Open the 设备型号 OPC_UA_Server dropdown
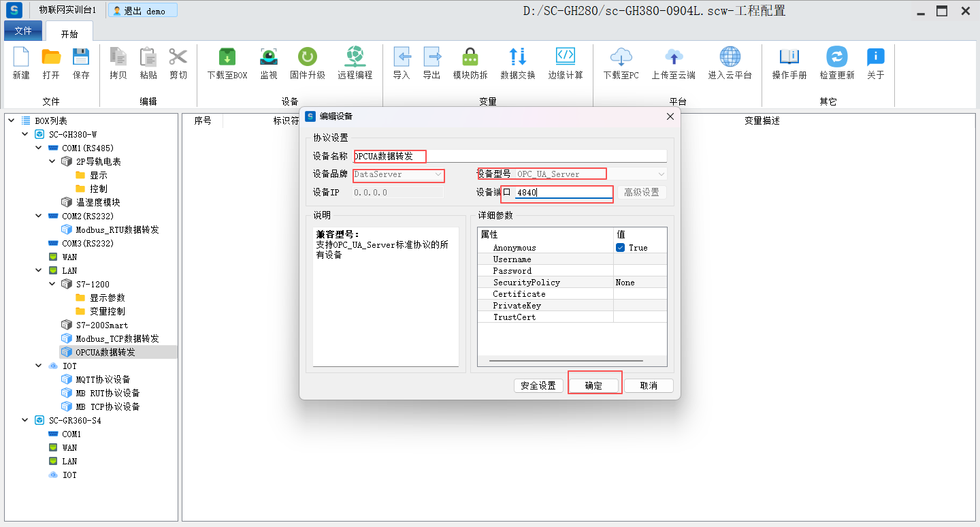This screenshot has height=527, width=980. [660, 174]
